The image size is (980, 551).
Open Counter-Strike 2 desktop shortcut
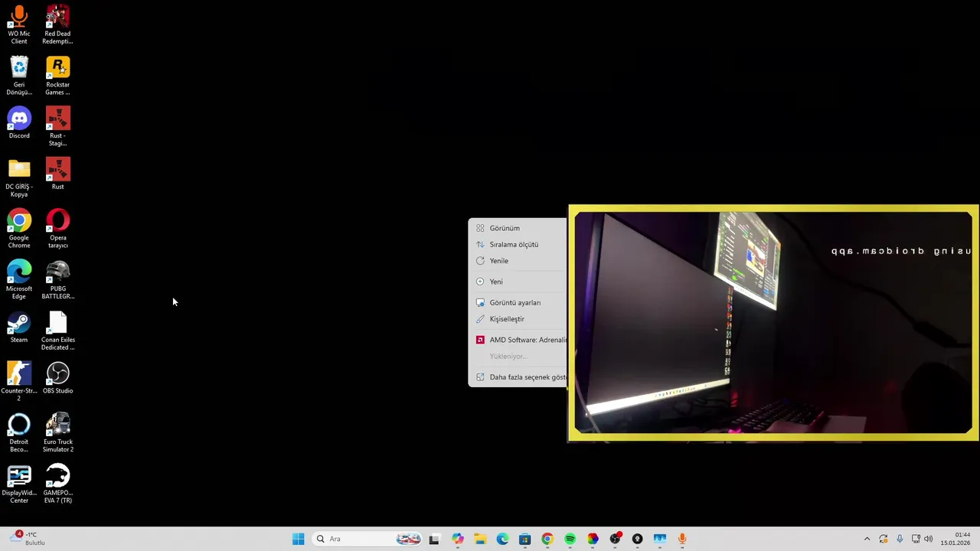[19, 382]
